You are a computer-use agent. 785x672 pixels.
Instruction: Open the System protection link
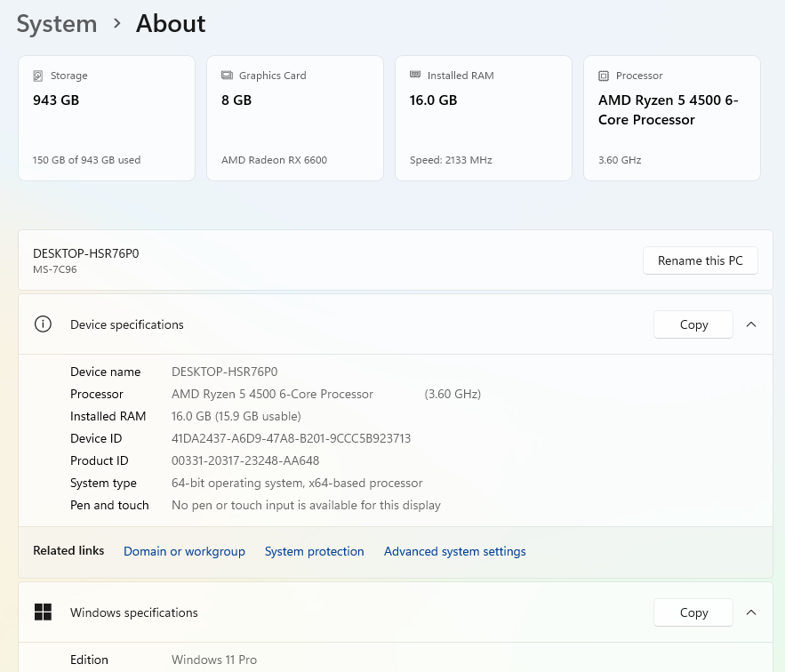click(x=314, y=551)
